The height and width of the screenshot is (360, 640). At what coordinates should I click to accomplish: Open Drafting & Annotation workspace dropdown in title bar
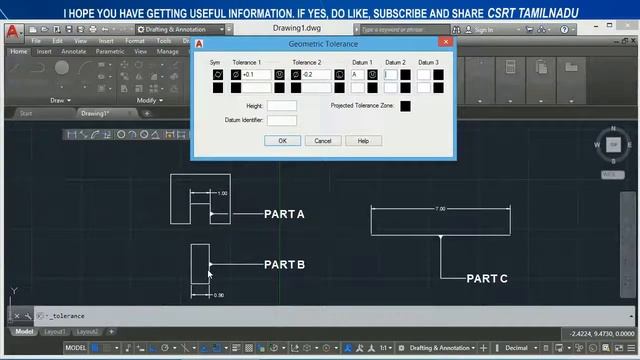tap(181, 29)
